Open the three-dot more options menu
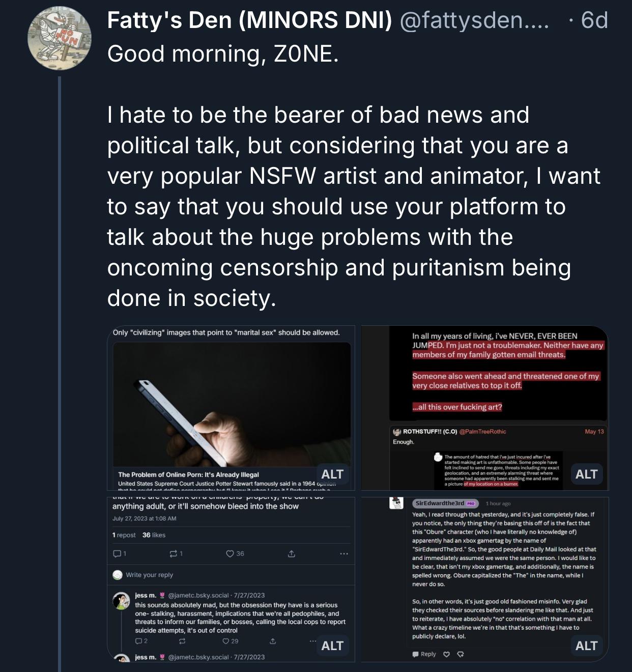The image size is (632, 672). pos(344,553)
